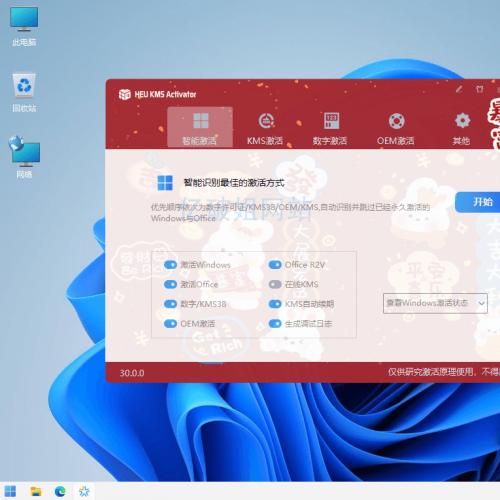Open the 其他 settings tab
The height and width of the screenshot is (500, 500).
tap(462, 129)
